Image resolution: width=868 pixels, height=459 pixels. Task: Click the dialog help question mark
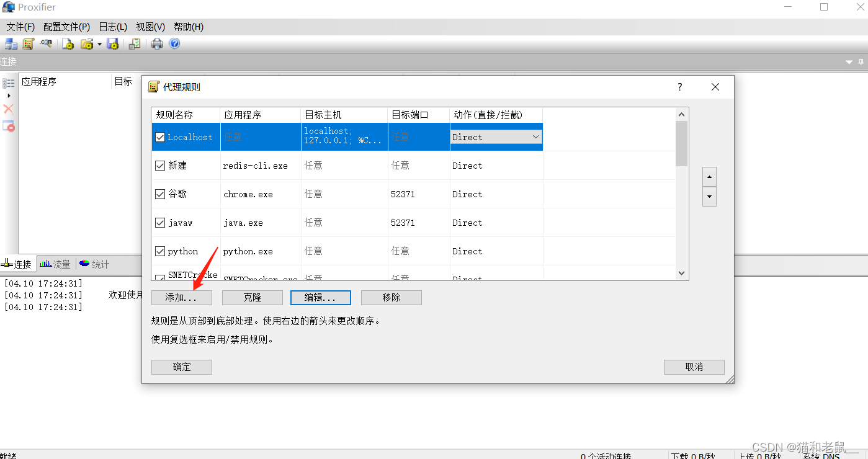680,87
